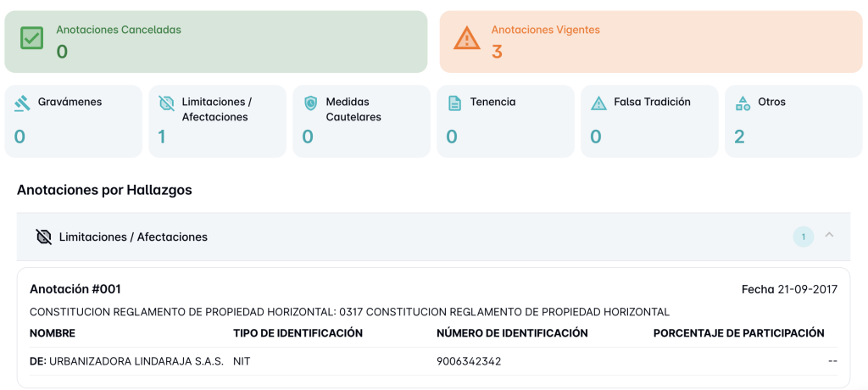Image resolution: width=868 pixels, height=390 pixels.
Task: Select the Anotaciones Canceladas summary card
Action: pos(216,42)
